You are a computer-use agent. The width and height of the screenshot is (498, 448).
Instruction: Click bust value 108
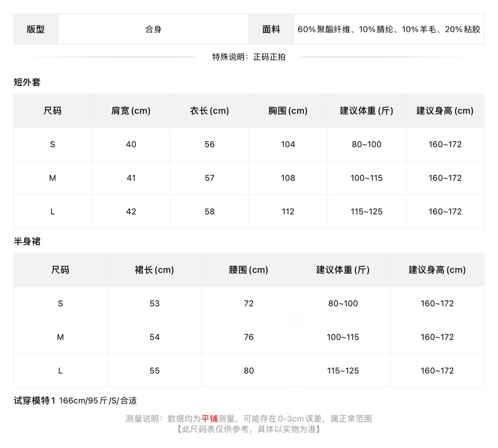288,178
